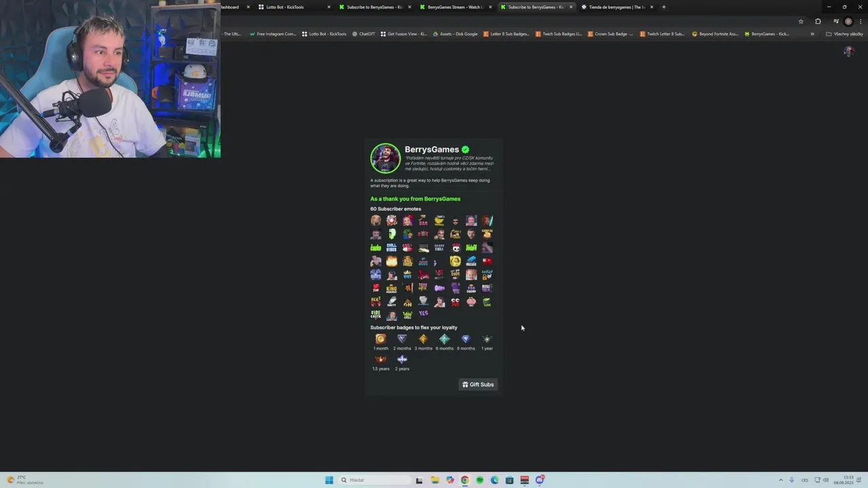Screen dimensions: 868x488
Task: Open the taskbar clock and date
Action: point(844,480)
